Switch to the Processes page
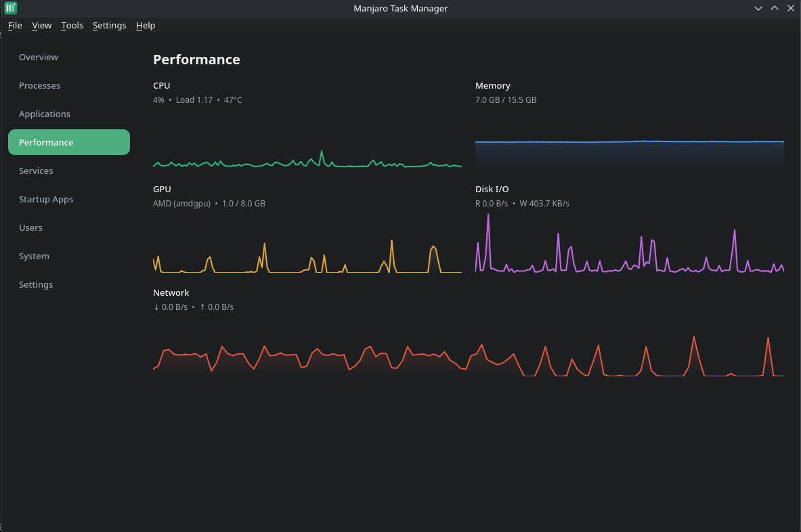The image size is (801, 532). click(69, 85)
